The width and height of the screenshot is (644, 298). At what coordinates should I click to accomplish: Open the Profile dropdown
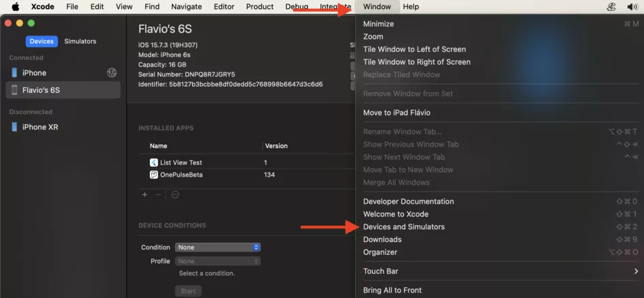(217, 261)
